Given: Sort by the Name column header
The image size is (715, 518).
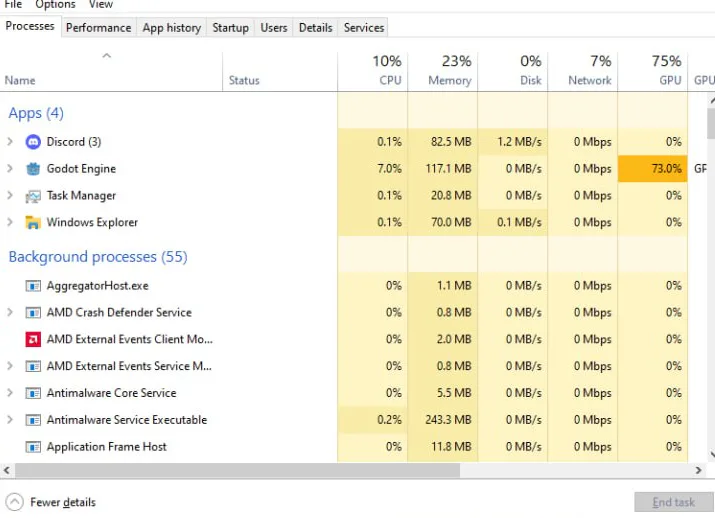Looking at the screenshot, I should pos(111,71).
